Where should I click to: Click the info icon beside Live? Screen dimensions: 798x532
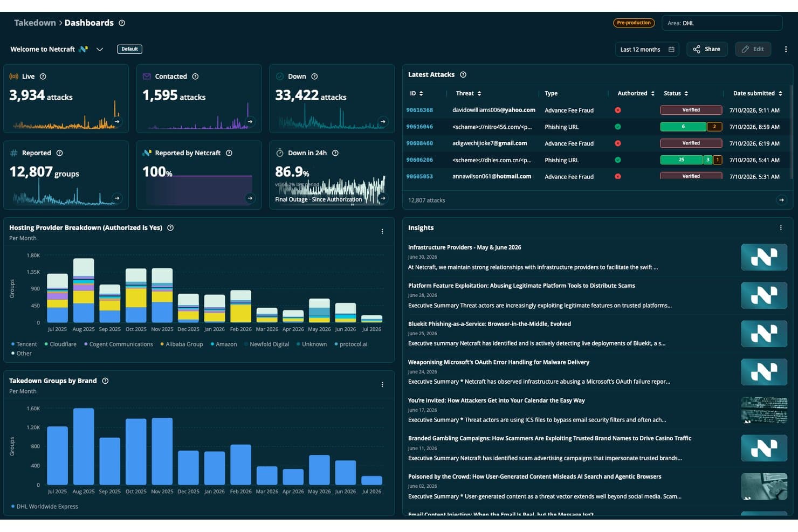[43, 77]
